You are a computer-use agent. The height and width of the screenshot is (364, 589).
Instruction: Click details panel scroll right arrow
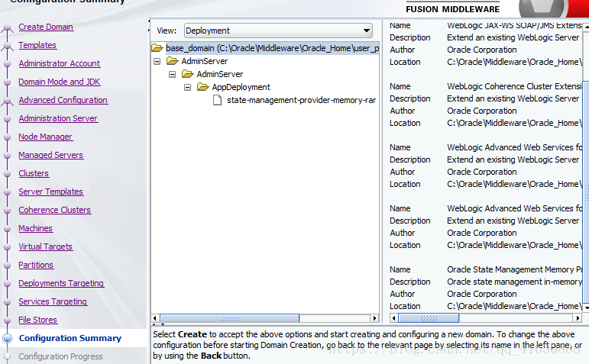[578, 318]
